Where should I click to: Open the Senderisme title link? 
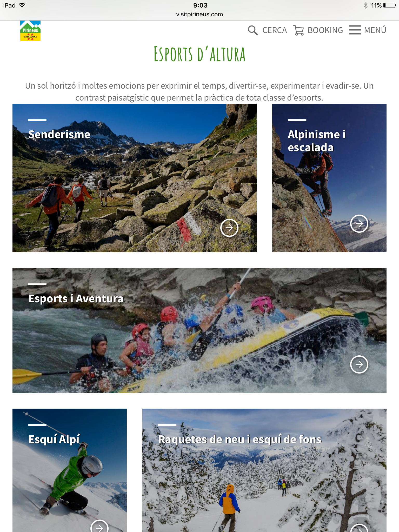pos(59,134)
